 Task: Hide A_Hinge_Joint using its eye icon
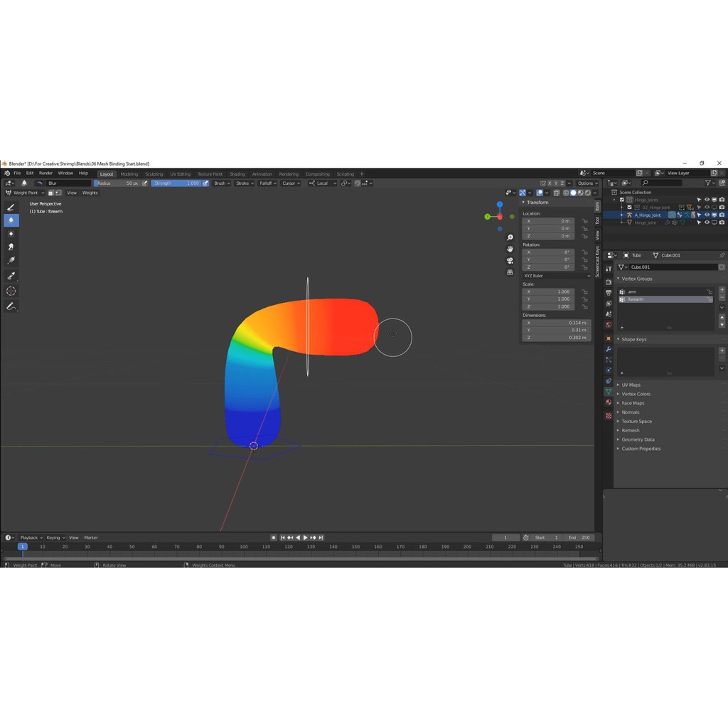pyautogui.click(x=707, y=215)
